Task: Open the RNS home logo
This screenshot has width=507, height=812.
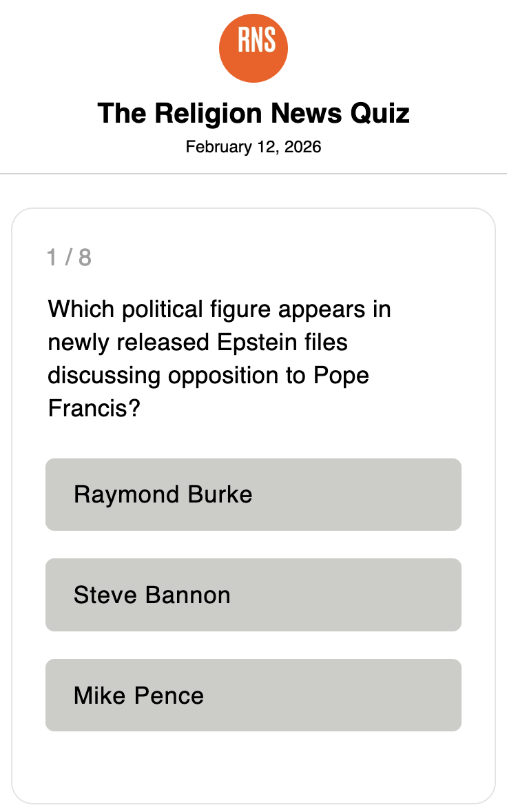Action: click(x=253, y=48)
